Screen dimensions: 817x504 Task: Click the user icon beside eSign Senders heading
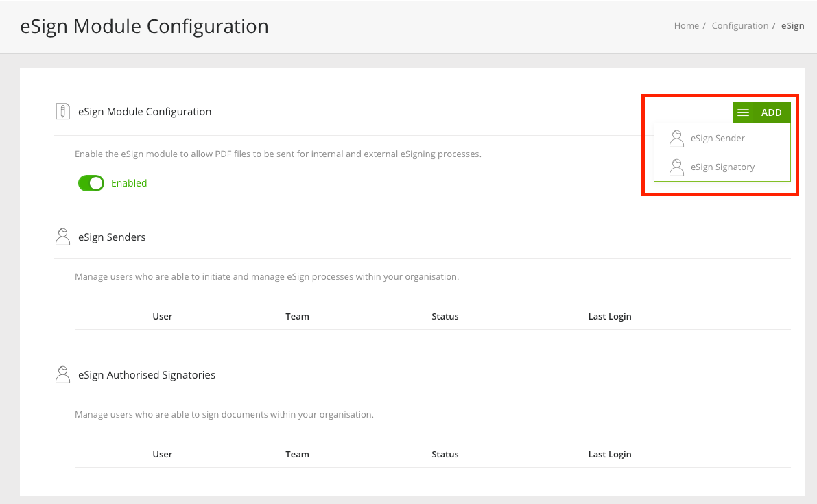[62, 237]
